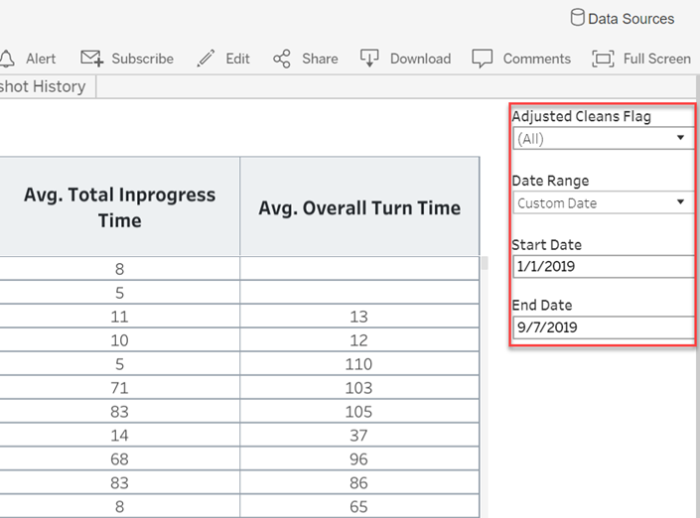Click the Data Sources cylinder icon

(x=577, y=18)
